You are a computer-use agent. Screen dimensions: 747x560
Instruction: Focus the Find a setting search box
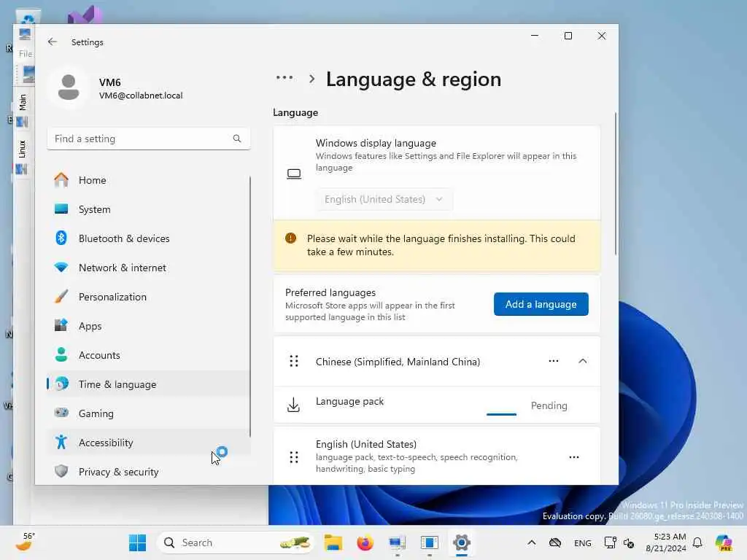pyautogui.click(x=149, y=139)
